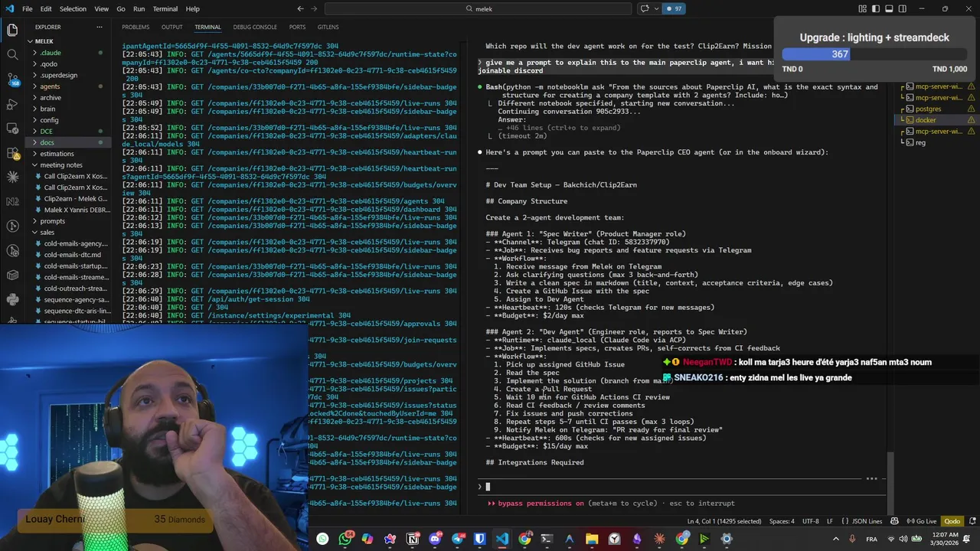Click the 97 badge button in title bar

tap(674, 8)
